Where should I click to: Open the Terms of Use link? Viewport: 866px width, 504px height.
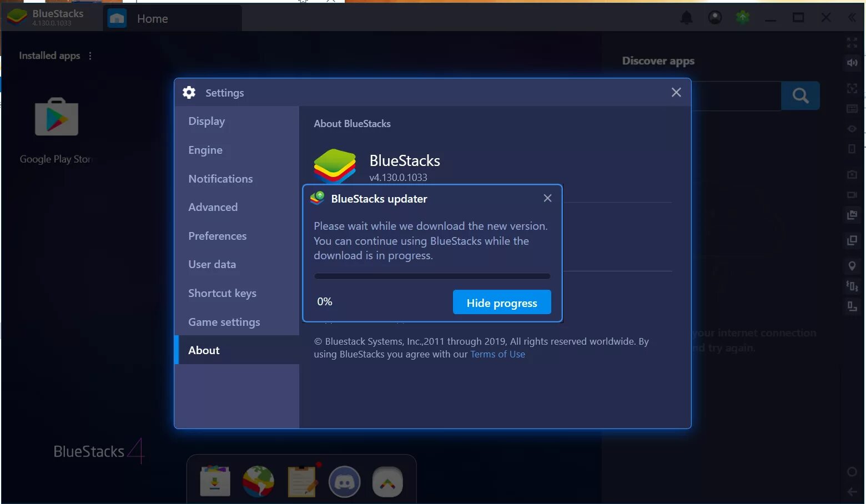click(x=497, y=354)
